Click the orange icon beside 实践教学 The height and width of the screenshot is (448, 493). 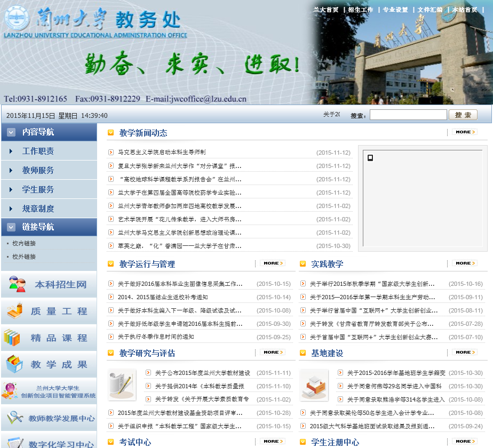(x=303, y=263)
